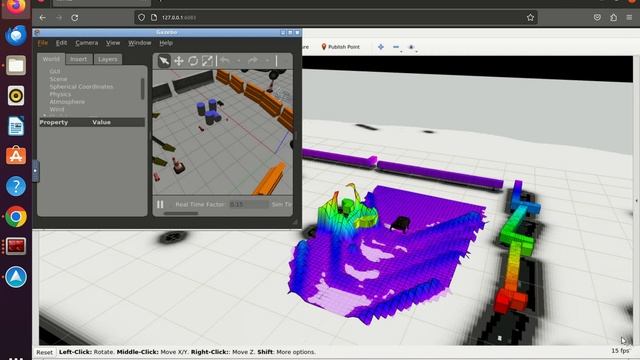Click Gazebo's bottom horizontal scrollbar

click(x=181, y=213)
